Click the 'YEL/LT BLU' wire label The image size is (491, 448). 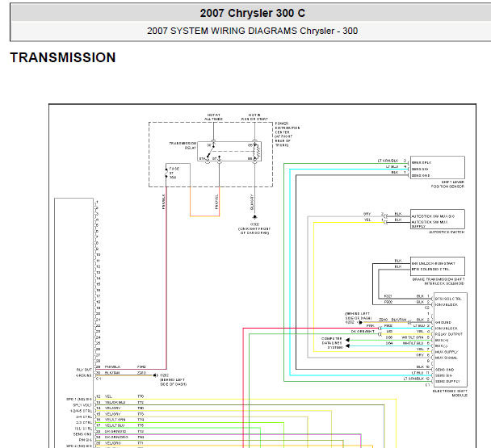click(x=115, y=425)
